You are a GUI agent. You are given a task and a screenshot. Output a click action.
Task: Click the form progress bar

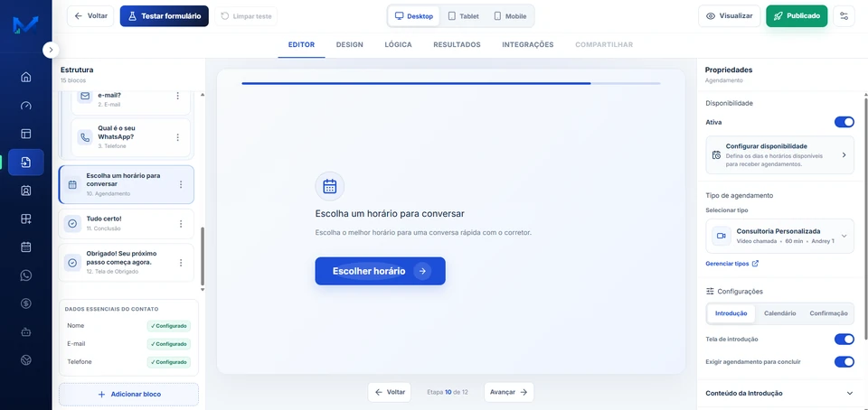coord(451,83)
